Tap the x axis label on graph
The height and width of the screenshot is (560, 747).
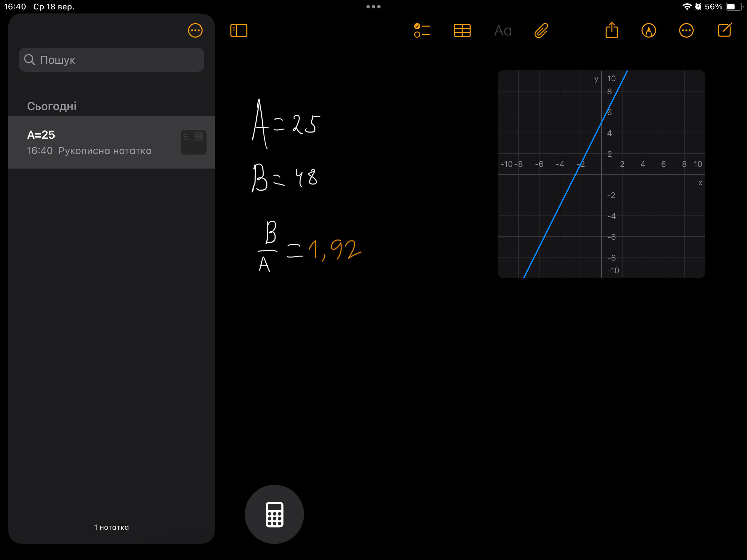point(700,183)
